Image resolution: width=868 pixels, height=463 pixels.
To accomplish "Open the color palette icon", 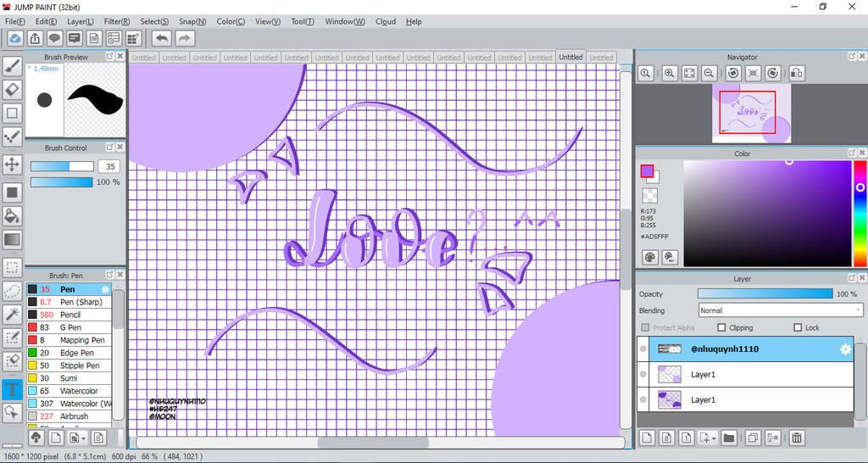I will 650,257.
